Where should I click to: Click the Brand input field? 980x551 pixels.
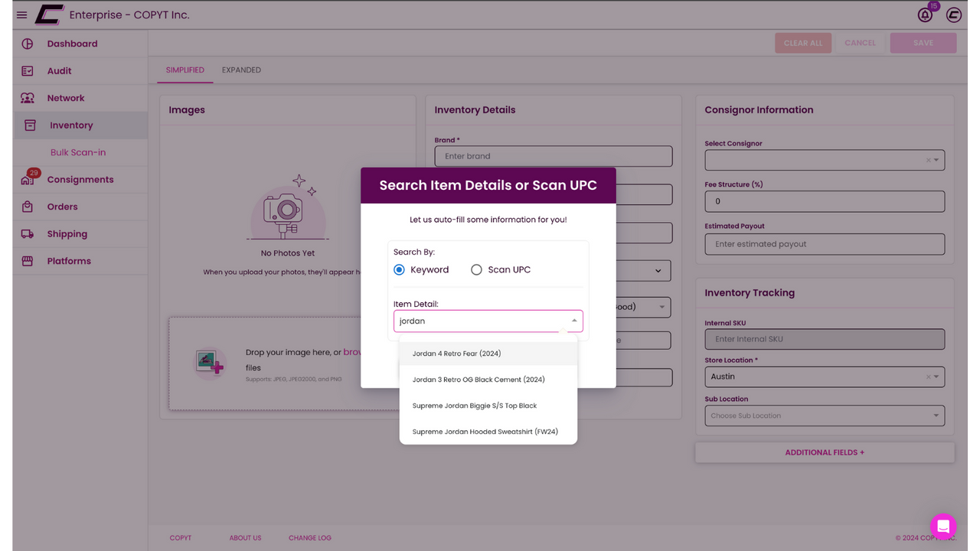pyautogui.click(x=554, y=156)
